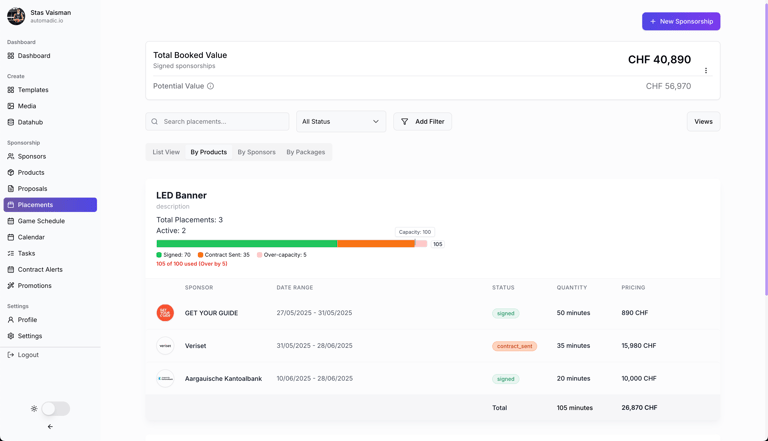Toggle the light/dark theme switch

55,409
